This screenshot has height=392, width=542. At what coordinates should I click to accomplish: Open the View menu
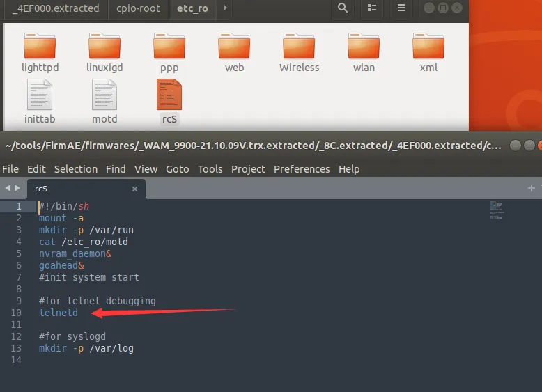[146, 169]
